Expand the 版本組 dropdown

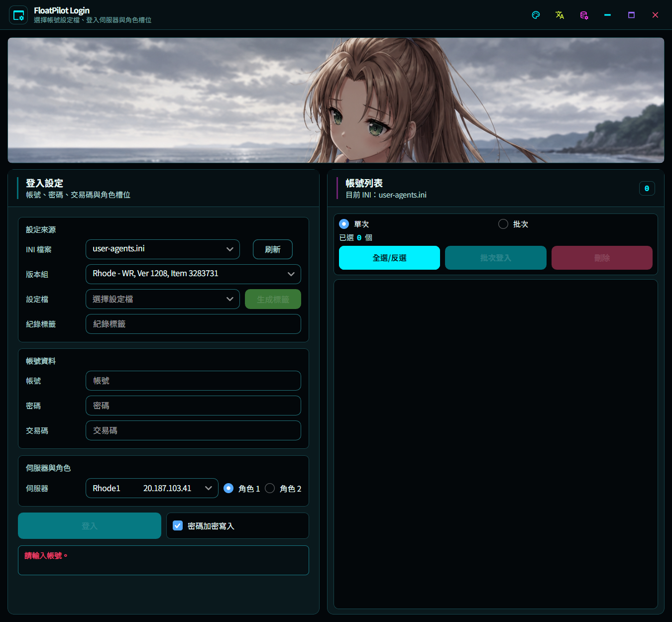[x=193, y=274]
